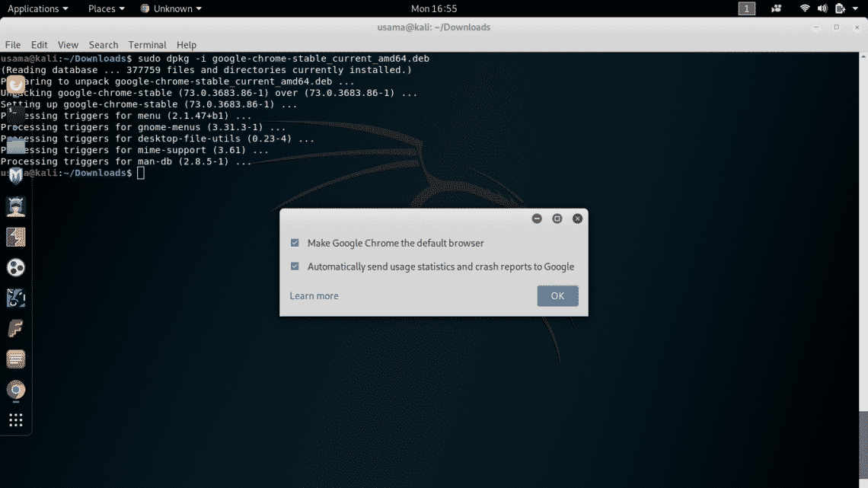Open the terminal View menu

(68, 45)
